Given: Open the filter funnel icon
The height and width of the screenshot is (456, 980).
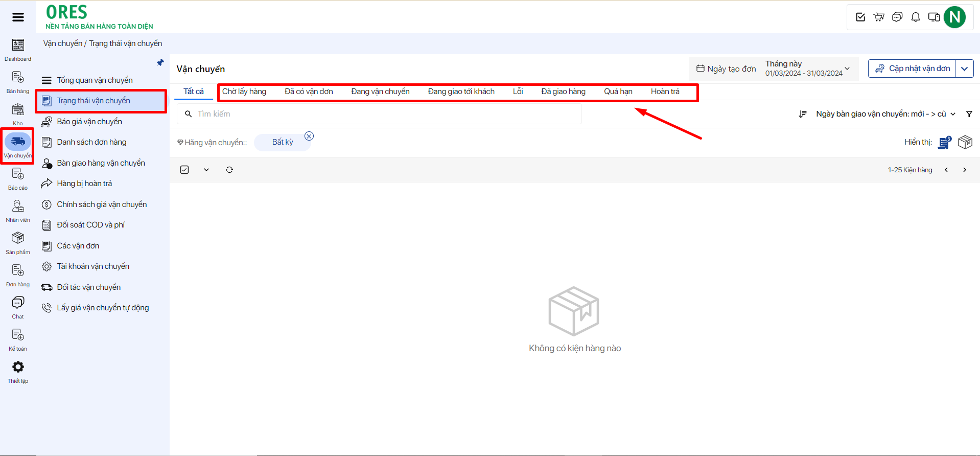Looking at the screenshot, I should [x=969, y=114].
